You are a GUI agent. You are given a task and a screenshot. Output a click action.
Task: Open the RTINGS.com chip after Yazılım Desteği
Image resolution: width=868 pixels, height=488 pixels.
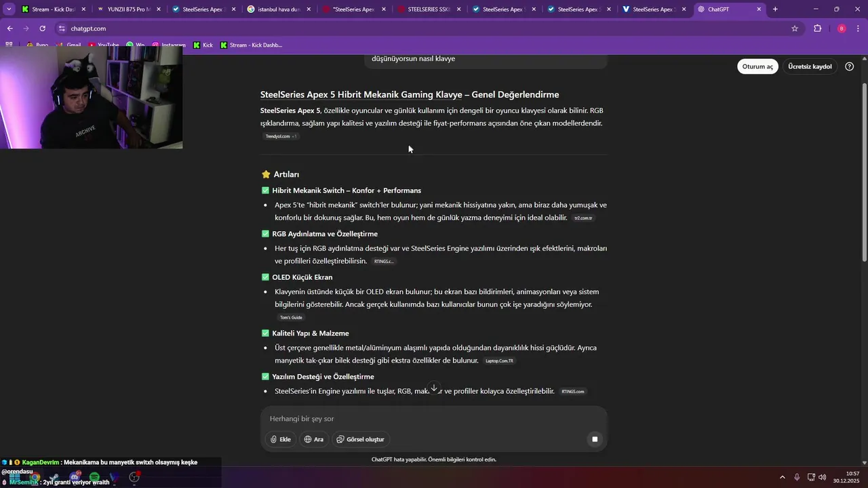click(572, 391)
